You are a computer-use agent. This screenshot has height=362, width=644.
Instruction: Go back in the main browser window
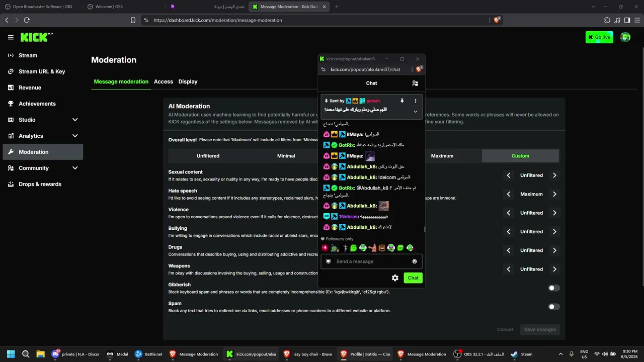[7, 20]
